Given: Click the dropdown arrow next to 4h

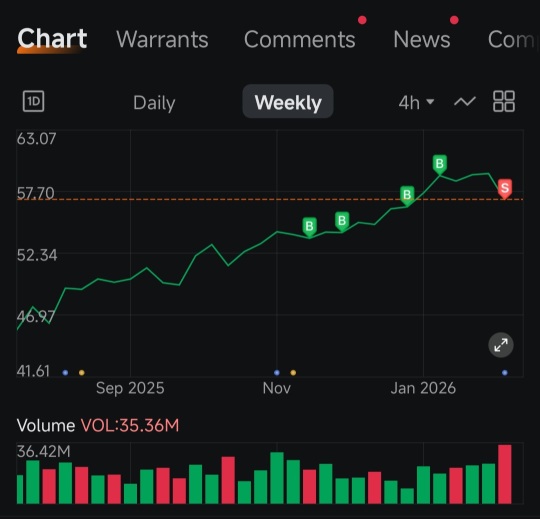Looking at the screenshot, I should pos(430,102).
